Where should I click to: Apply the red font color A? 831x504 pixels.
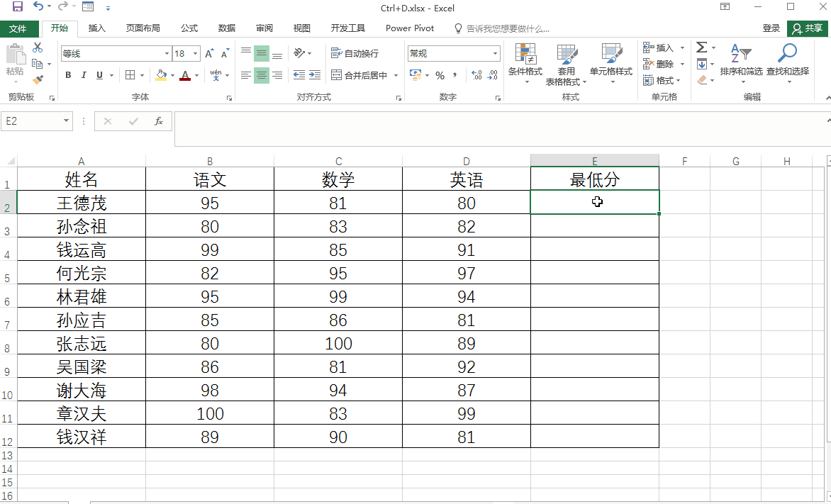tap(185, 75)
